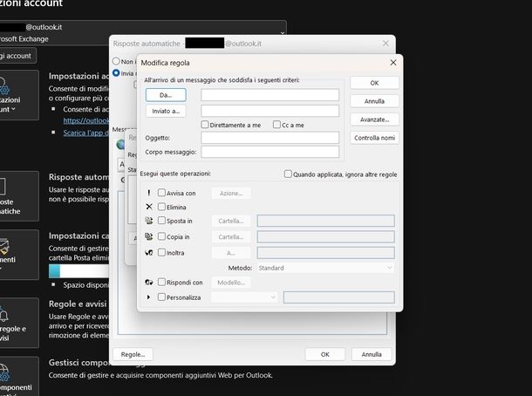The height and width of the screenshot is (396, 532).
Task: Click the Avvisa con exclamation icon
Action: click(148, 193)
